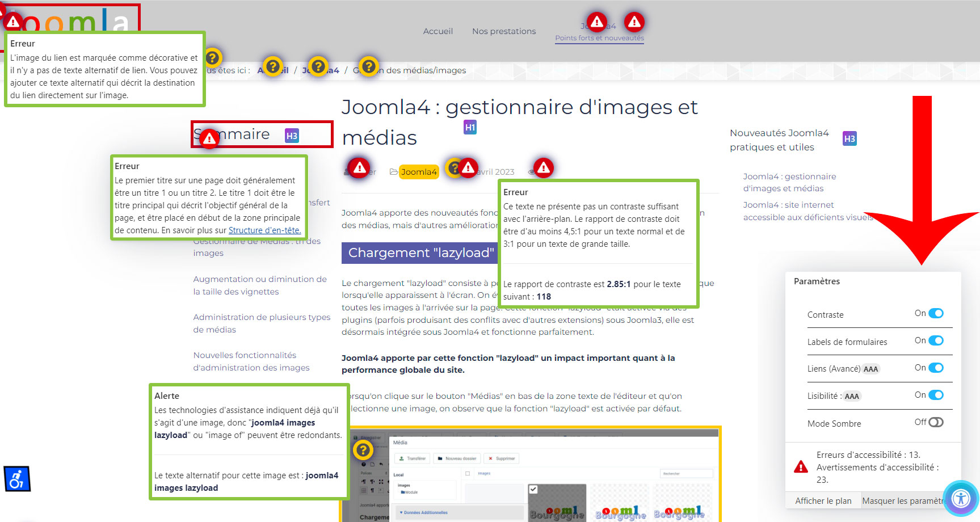Click Transférer in the embedded media screenshot
This screenshot has width=980, height=522.
tap(413, 458)
